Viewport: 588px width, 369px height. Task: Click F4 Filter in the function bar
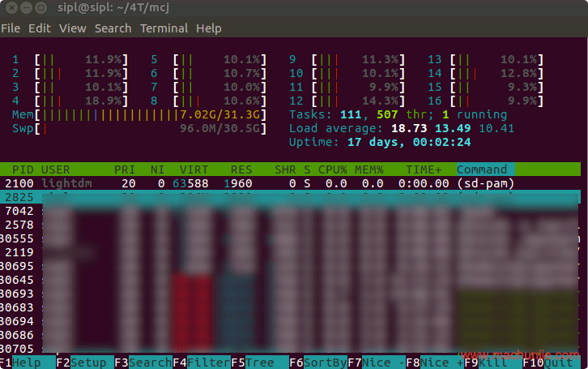pyautogui.click(x=202, y=363)
